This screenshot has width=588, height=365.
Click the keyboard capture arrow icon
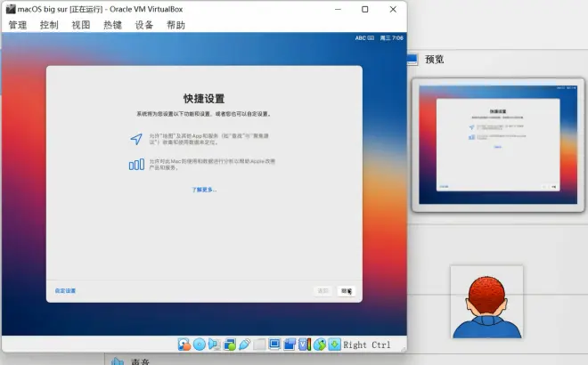[334, 344]
